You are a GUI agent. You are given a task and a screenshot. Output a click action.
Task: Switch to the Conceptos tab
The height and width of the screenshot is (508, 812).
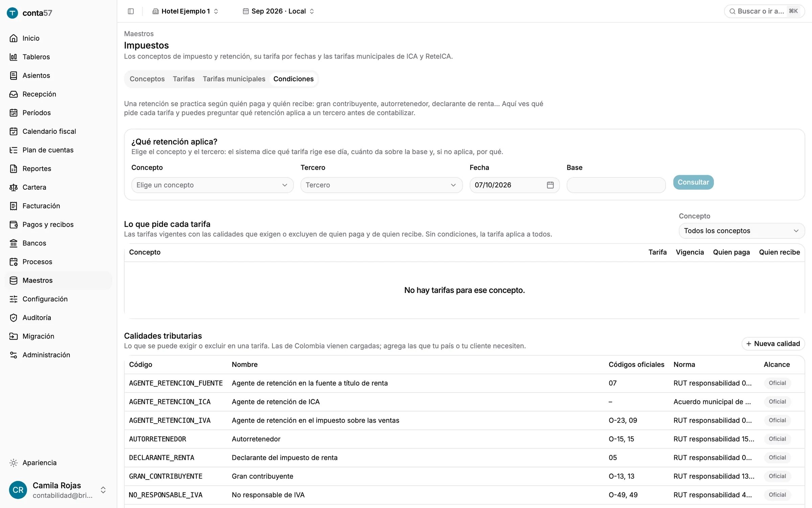(x=147, y=79)
